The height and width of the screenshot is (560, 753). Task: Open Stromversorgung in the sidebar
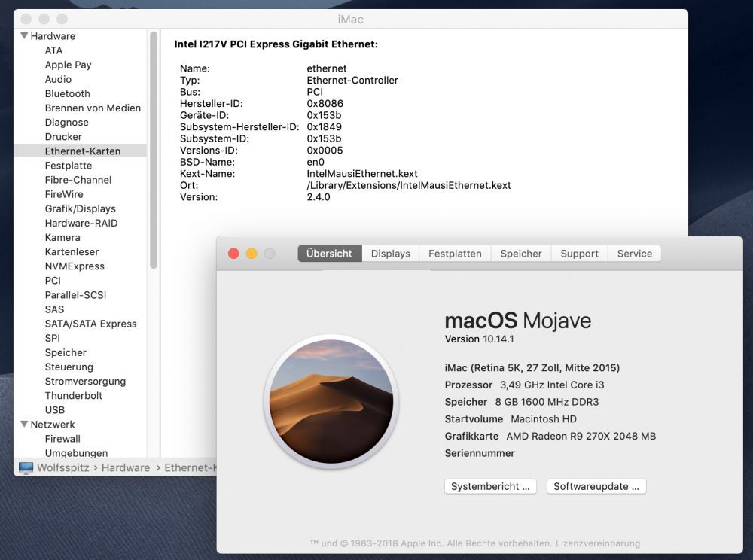pos(86,382)
